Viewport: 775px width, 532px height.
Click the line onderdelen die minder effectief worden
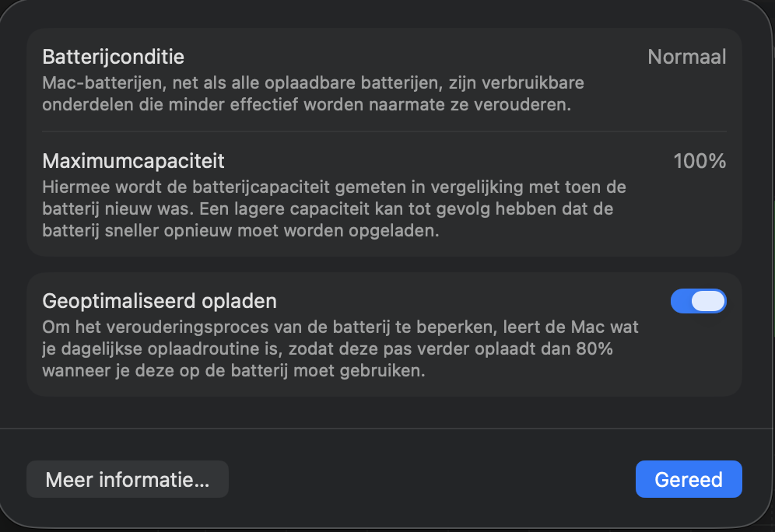[307, 105]
